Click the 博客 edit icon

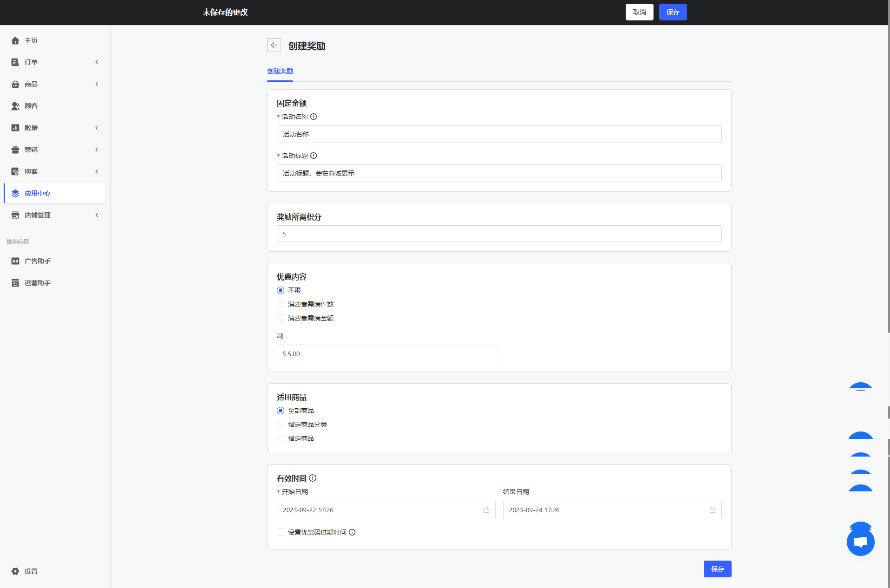point(15,171)
